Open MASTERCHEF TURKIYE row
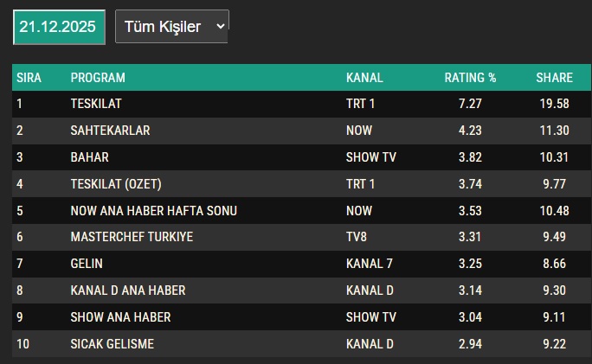592x364 pixels. (x=301, y=237)
